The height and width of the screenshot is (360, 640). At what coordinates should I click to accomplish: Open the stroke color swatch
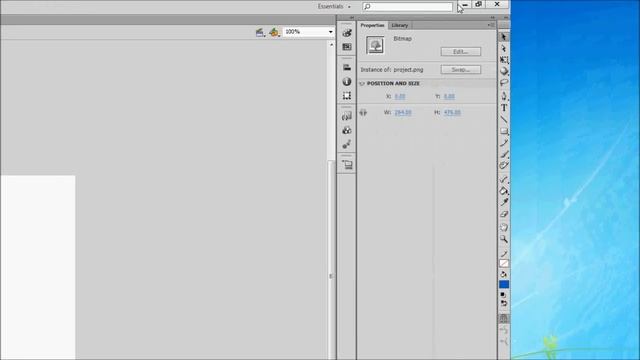pos(504,263)
